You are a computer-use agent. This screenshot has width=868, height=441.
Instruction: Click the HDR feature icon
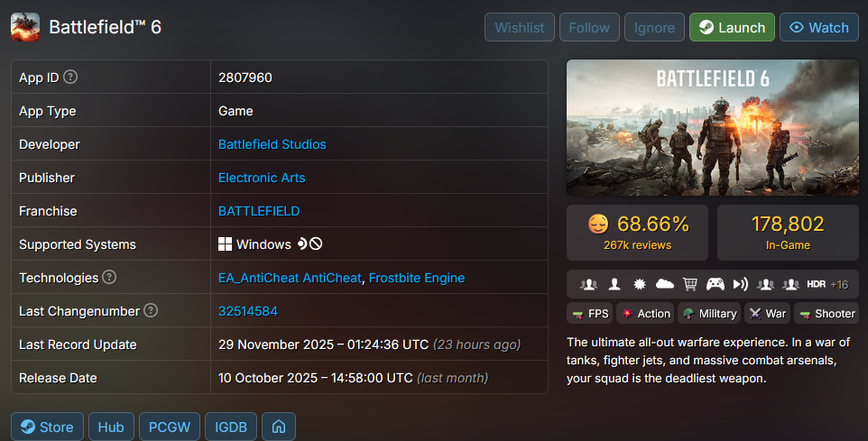tap(817, 284)
